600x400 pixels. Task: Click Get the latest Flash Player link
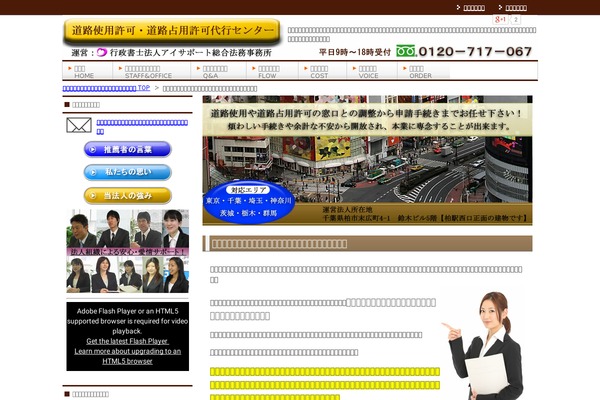127,341
